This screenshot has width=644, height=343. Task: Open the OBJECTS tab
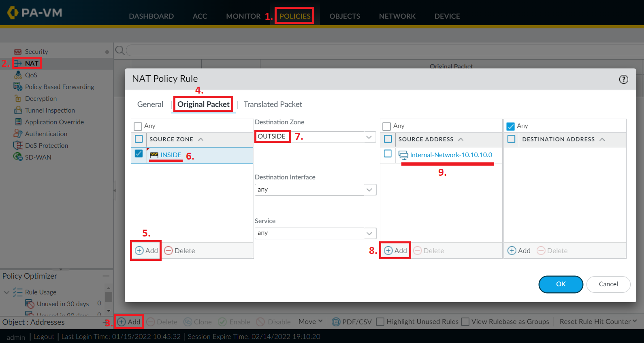coord(345,16)
